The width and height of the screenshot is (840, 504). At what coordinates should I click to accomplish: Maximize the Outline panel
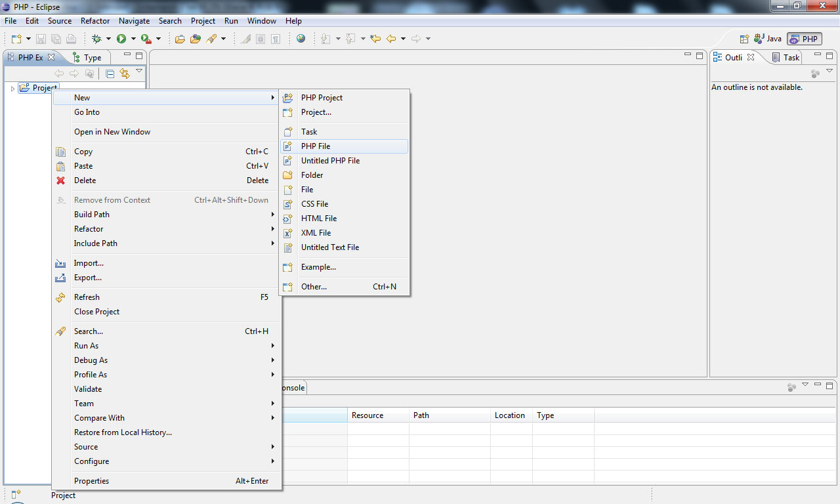[829, 55]
